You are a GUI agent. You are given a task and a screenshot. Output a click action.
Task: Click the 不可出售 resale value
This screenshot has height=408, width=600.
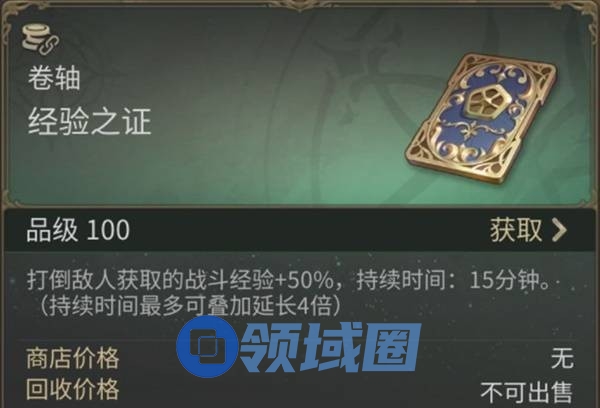tap(527, 392)
